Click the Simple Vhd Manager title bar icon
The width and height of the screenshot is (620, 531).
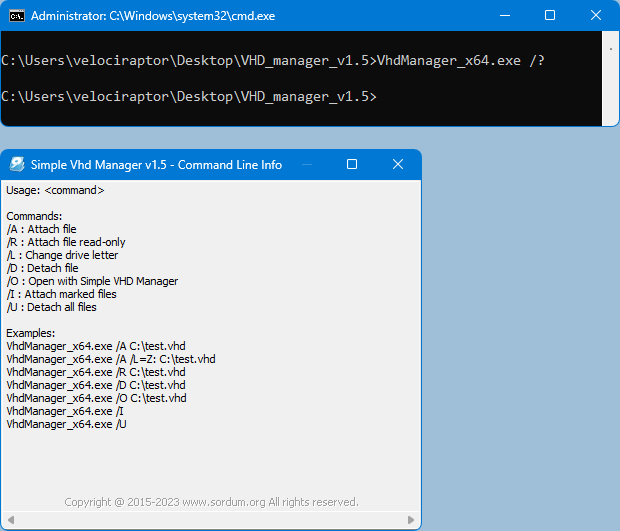[17, 165]
